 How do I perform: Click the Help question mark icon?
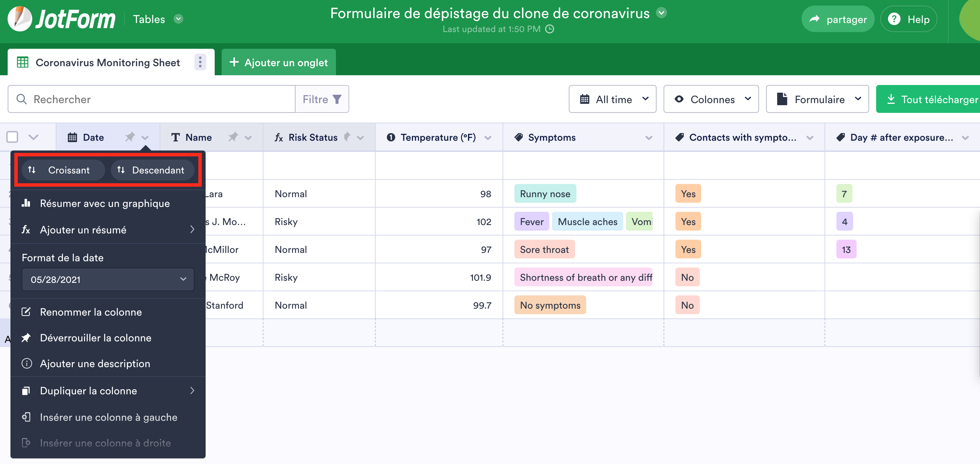894,19
